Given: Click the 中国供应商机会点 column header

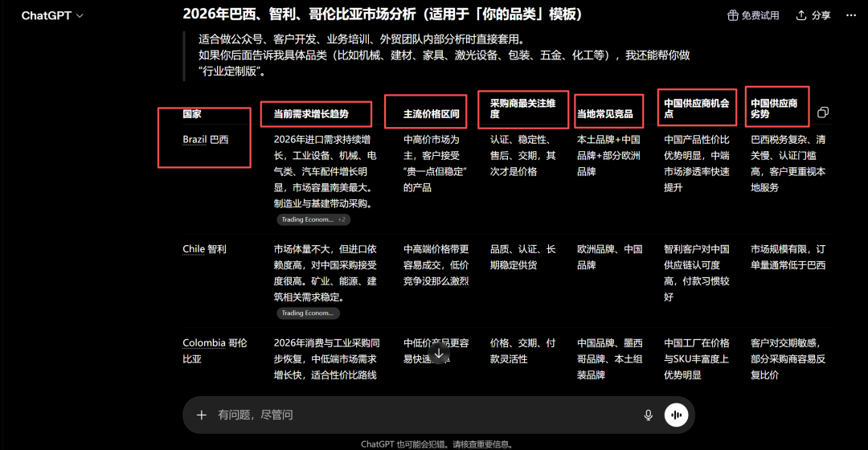Looking at the screenshot, I should click(696, 108).
